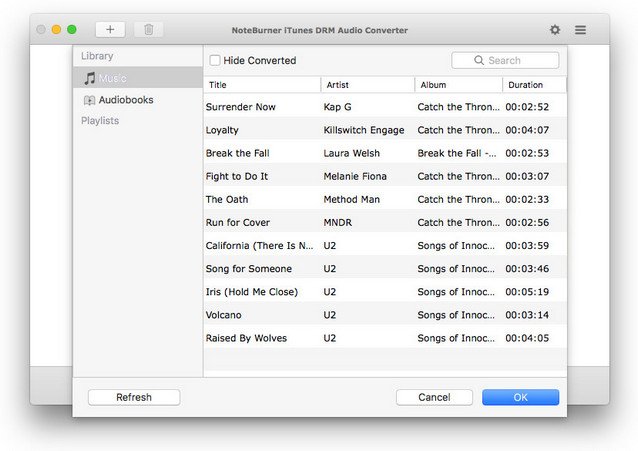Click the Music note icon in sidebar
This screenshot has width=638, height=451.
[x=90, y=78]
